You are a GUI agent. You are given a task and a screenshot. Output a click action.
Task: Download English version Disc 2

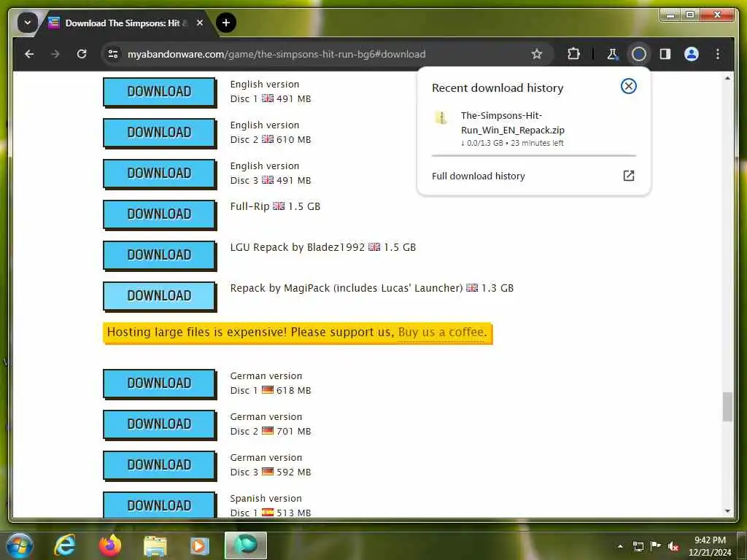click(x=159, y=133)
